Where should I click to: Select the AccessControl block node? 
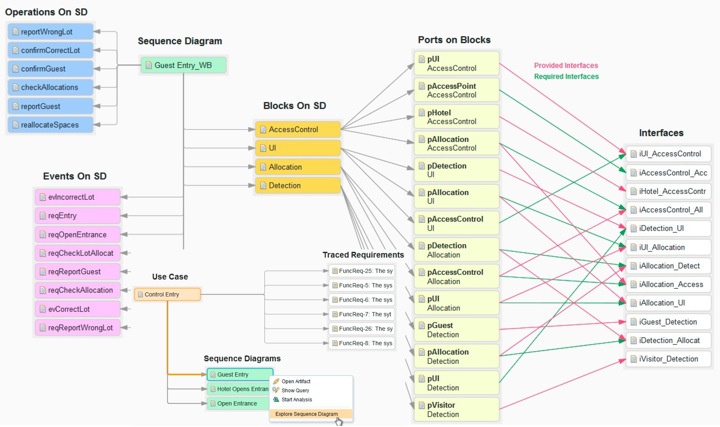[x=298, y=129]
